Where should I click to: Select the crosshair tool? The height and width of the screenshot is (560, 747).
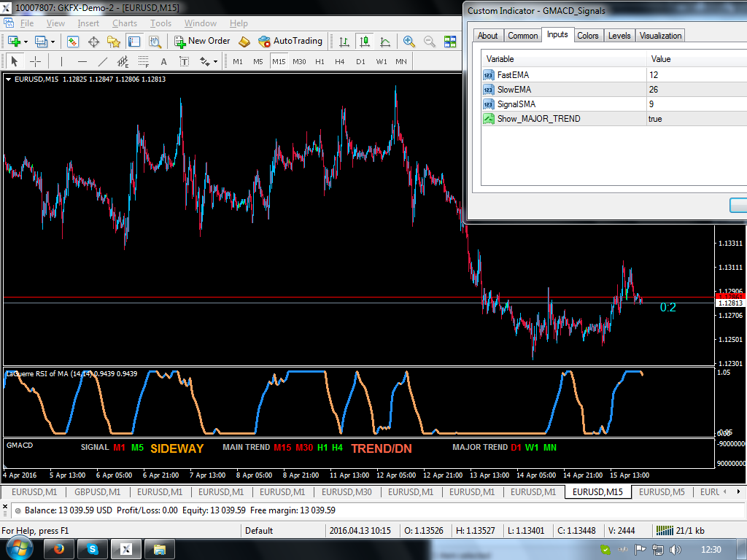35,61
